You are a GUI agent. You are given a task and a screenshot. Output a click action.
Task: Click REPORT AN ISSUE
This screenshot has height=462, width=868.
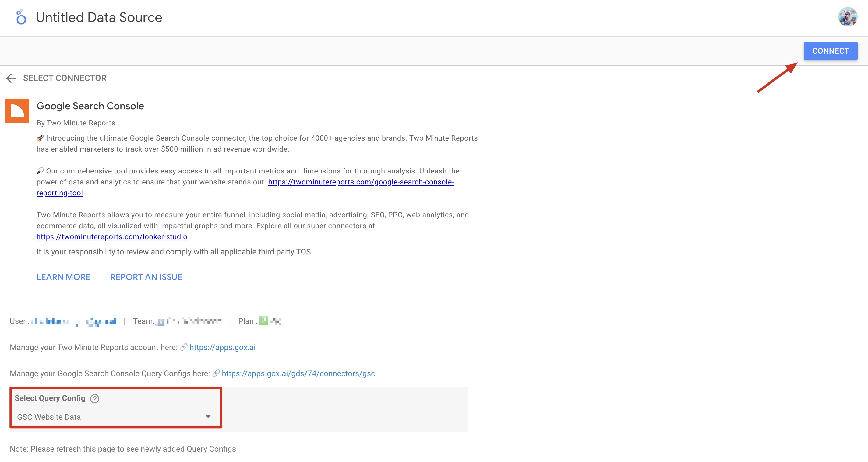click(146, 277)
